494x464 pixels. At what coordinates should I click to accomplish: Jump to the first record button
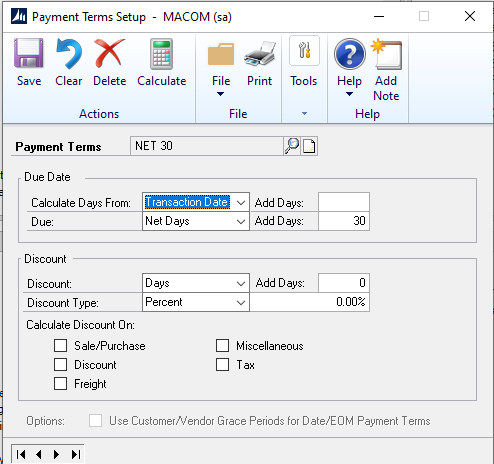(21, 454)
